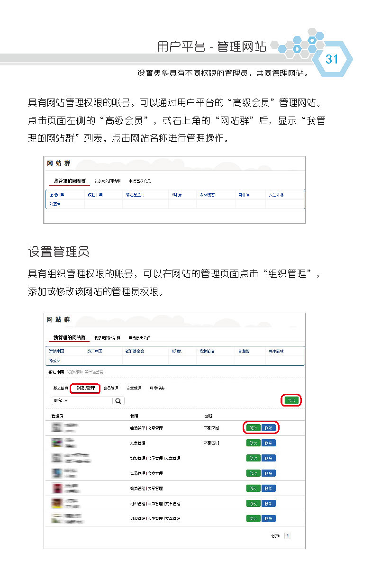Click the first site link in the upper site table
The image size is (381, 588).
coord(56,195)
